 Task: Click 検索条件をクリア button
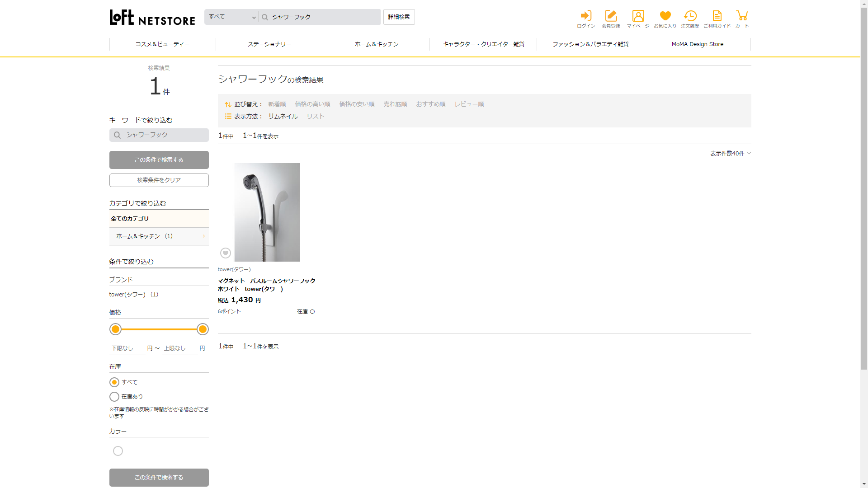(x=159, y=180)
